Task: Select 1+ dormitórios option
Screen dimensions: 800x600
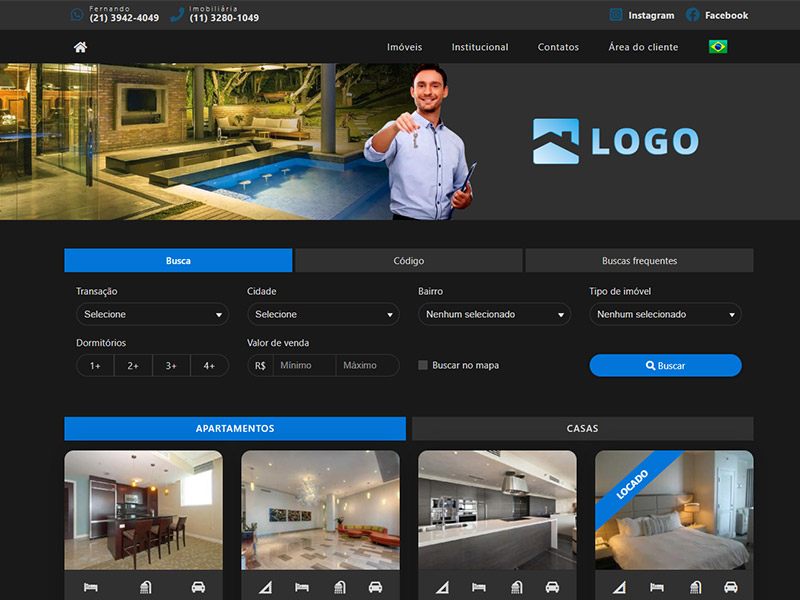Action: click(x=95, y=365)
